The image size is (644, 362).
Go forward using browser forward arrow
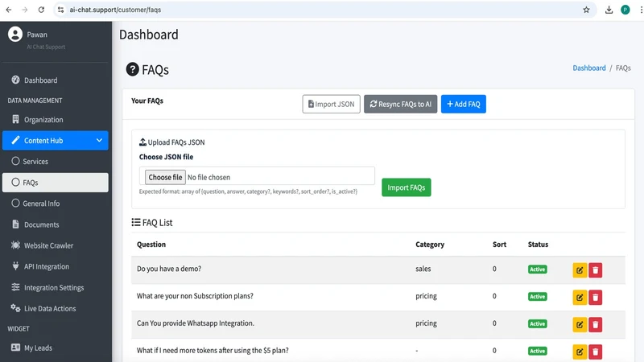[x=25, y=10]
